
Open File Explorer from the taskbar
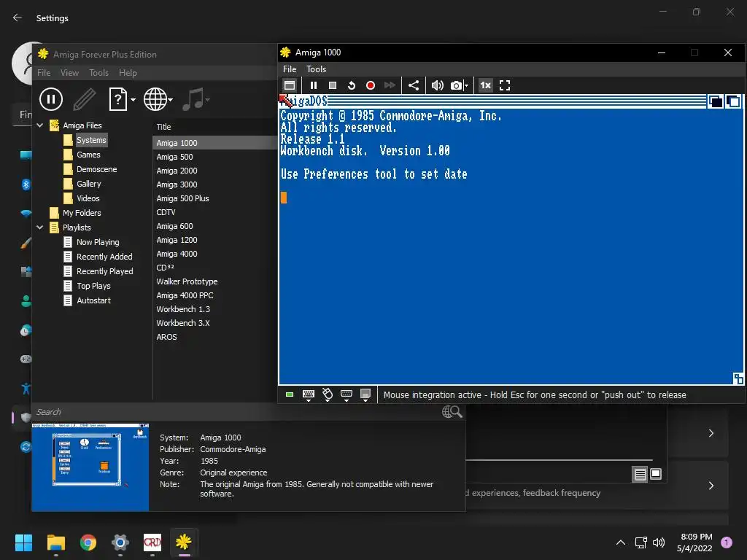[56, 542]
